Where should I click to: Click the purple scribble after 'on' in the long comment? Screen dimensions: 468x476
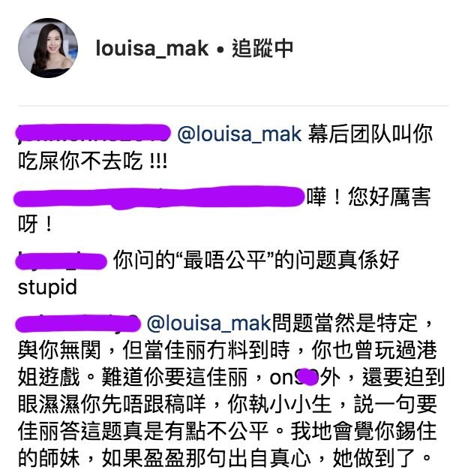coord(307,377)
